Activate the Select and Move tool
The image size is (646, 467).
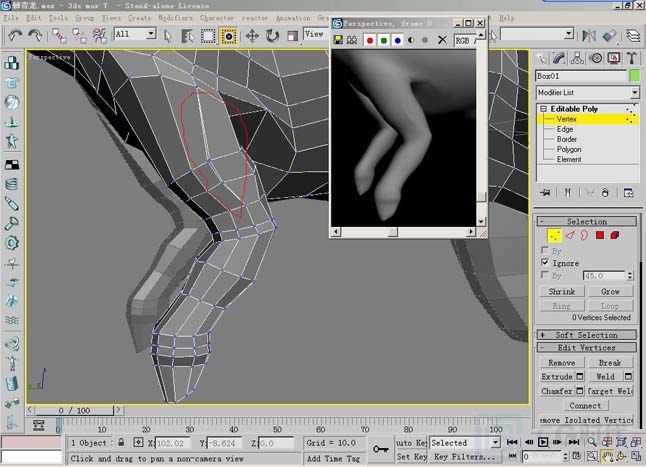252,36
